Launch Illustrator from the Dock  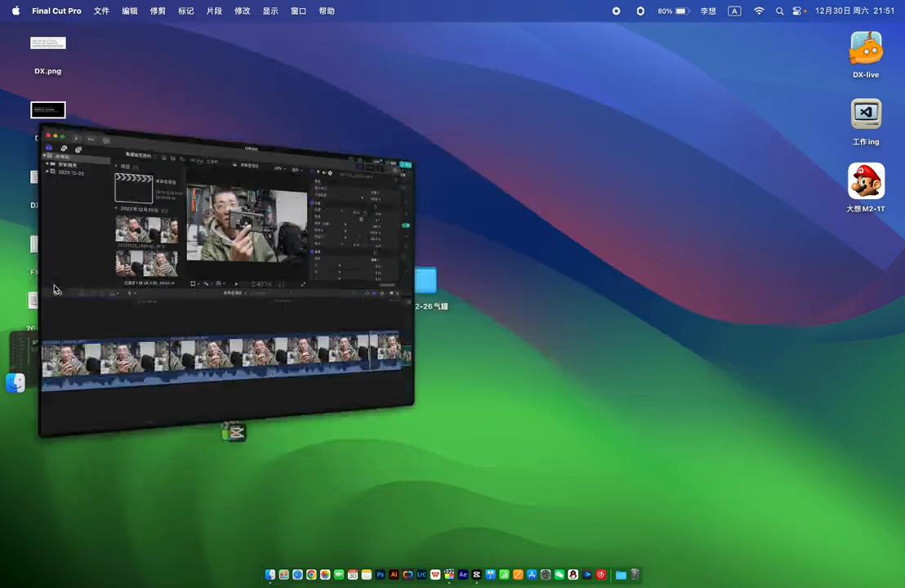[x=394, y=575]
